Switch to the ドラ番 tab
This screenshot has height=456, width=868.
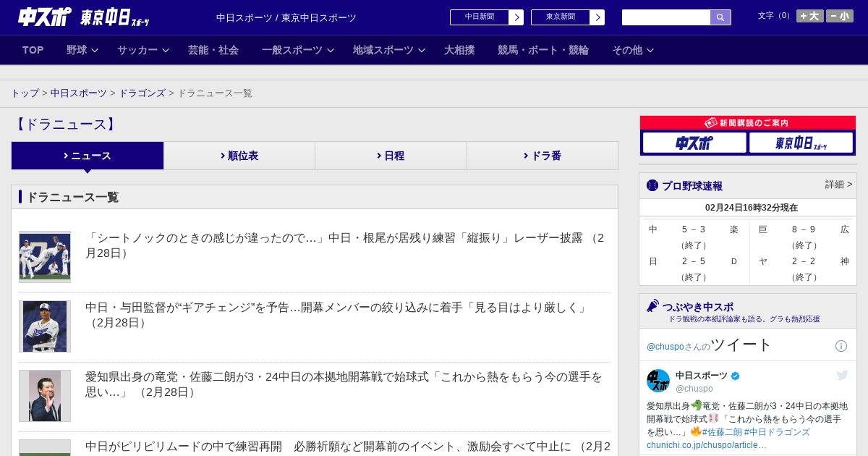[x=542, y=156]
